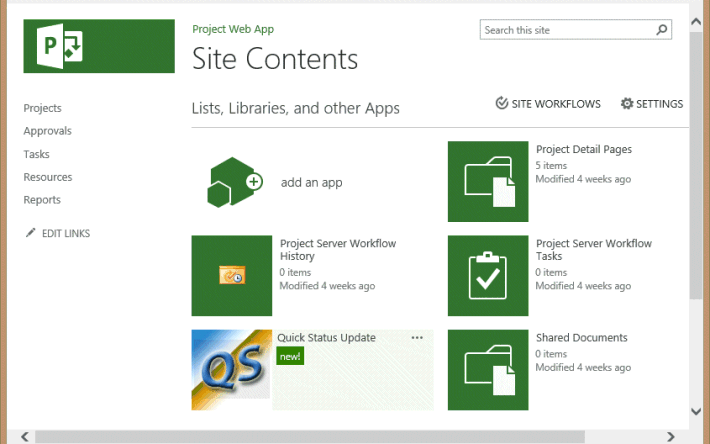Open the Project Server Workflow History tile

[x=232, y=276]
